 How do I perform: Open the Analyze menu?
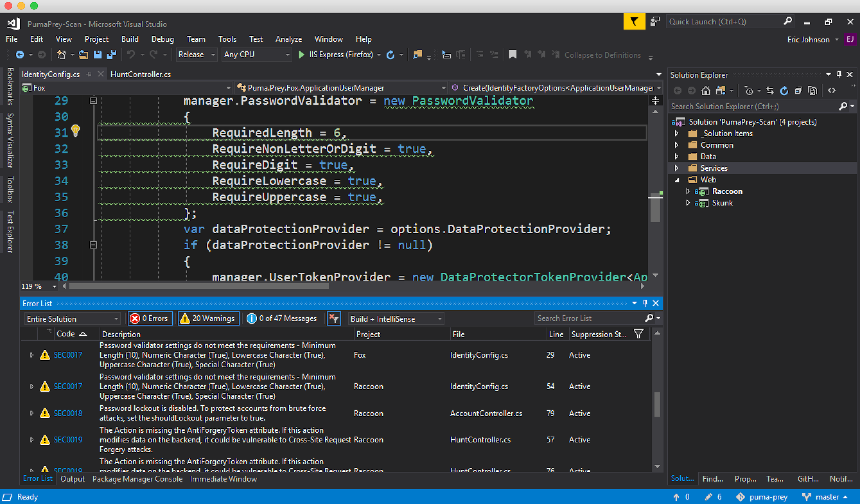point(288,39)
